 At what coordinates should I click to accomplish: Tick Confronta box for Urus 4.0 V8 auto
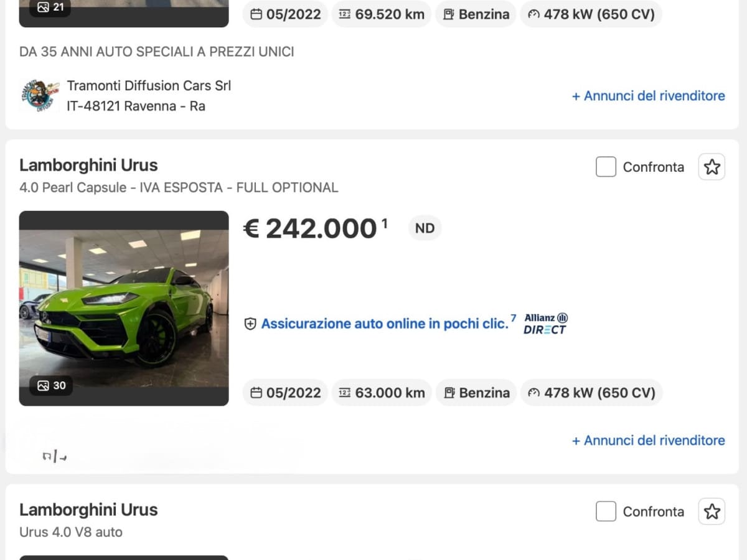click(606, 511)
